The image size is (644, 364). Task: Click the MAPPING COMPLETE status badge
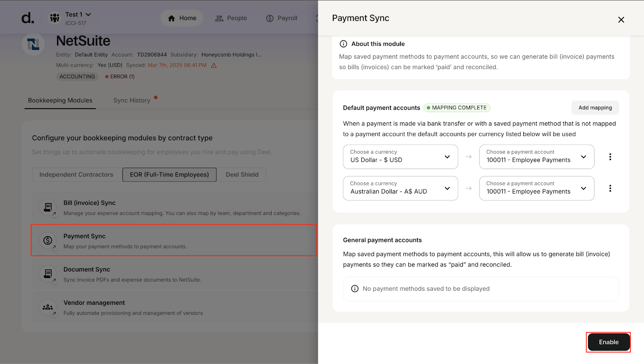pos(457,108)
